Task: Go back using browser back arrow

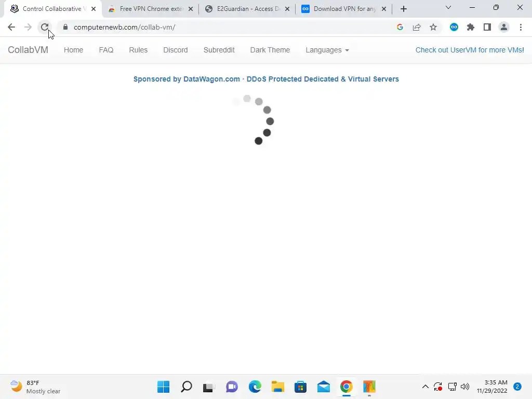Action: 11,27
